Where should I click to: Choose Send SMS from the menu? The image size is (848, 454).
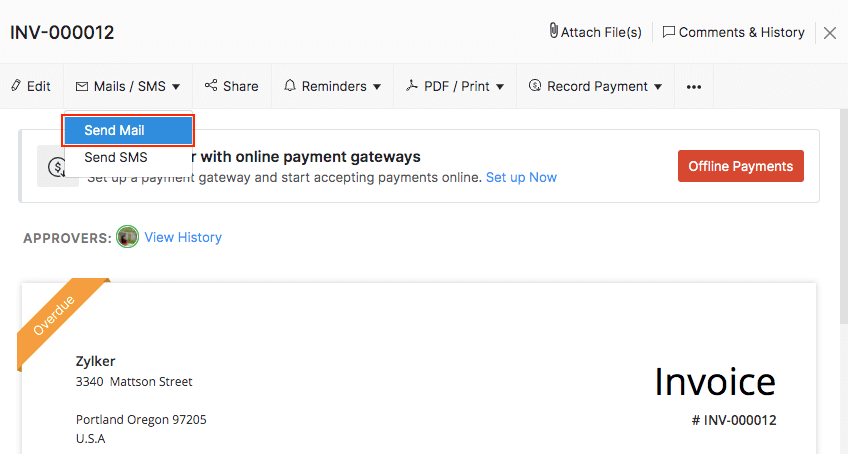pyautogui.click(x=116, y=157)
